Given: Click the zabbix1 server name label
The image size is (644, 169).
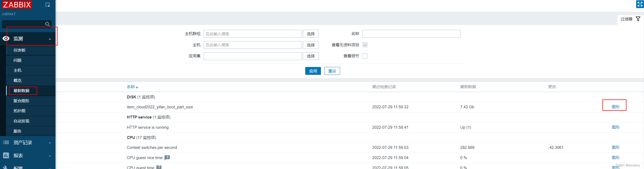Looking at the screenshot, I should click(x=9, y=14).
